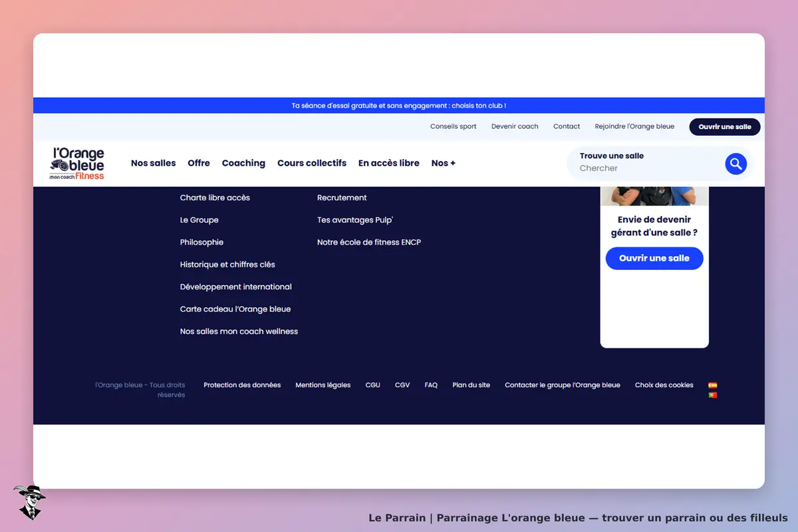Screen dimensions: 798x532
Task: Open the Coaching menu
Action: pyautogui.click(x=243, y=163)
